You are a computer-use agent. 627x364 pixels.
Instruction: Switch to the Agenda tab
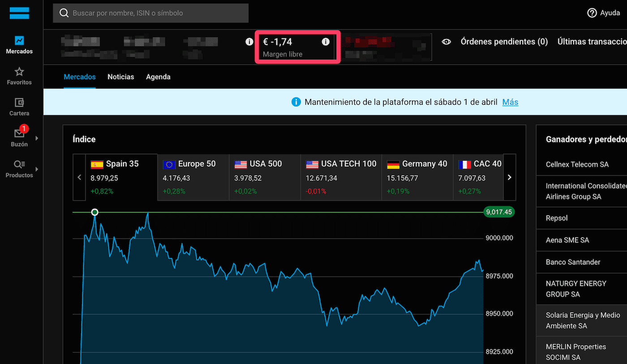pos(158,77)
